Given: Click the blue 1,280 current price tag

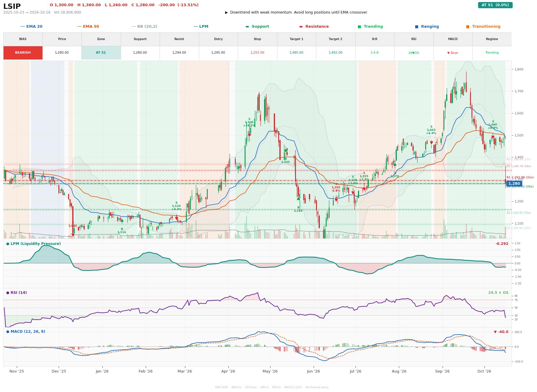Looking at the screenshot, I should (x=514, y=184).
